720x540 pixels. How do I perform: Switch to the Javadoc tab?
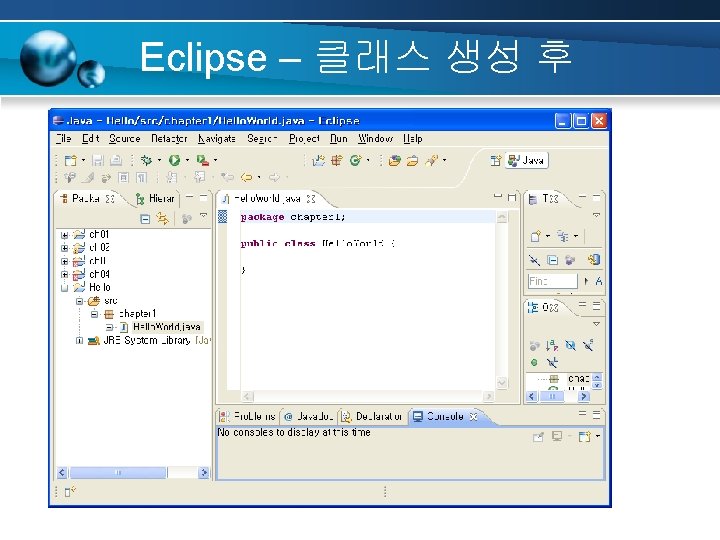pos(309,416)
